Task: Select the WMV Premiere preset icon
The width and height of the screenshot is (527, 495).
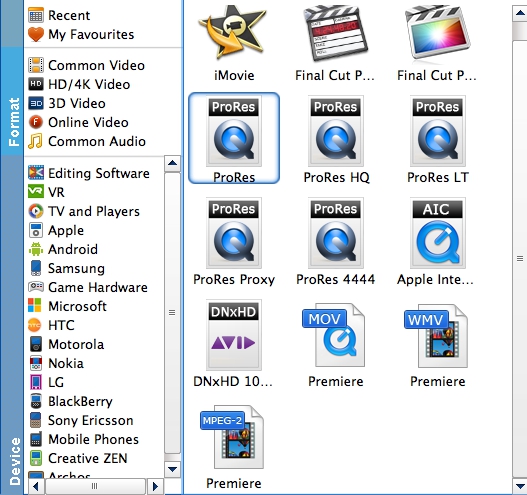Action: pos(436,336)
